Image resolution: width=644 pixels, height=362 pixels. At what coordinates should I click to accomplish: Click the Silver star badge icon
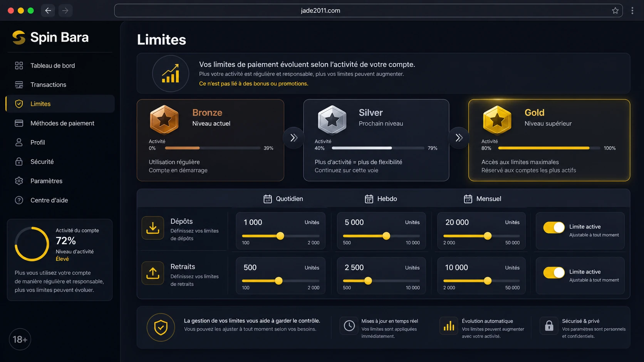point(332,120)
